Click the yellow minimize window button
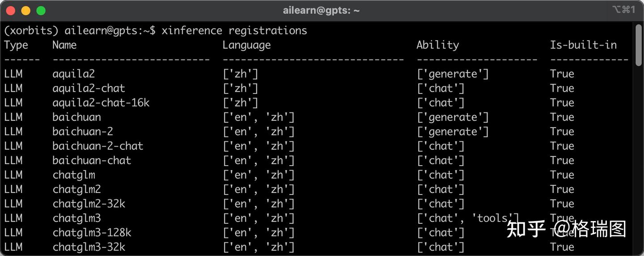The height and width of the screenshot is (256, 644). coord(26,10)
